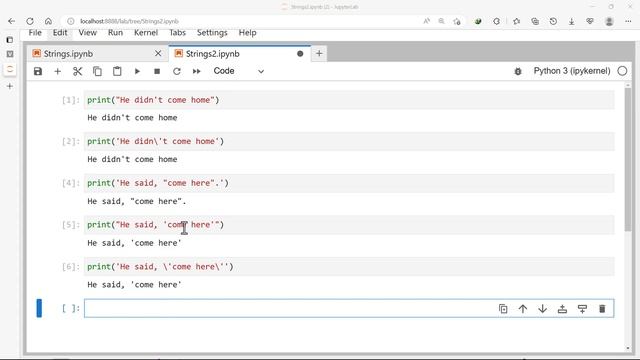The image size is (640, 360).
Task: Click the Python 3 (ipykernel) kernel name
Action: [x=571, y=71]
